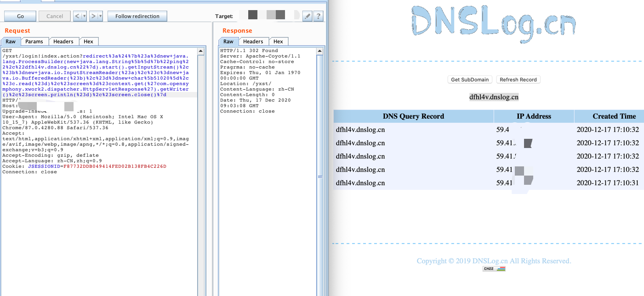
Task: Click the record created at 2020-12-17 17:10:31
Action: coord(489,183)
